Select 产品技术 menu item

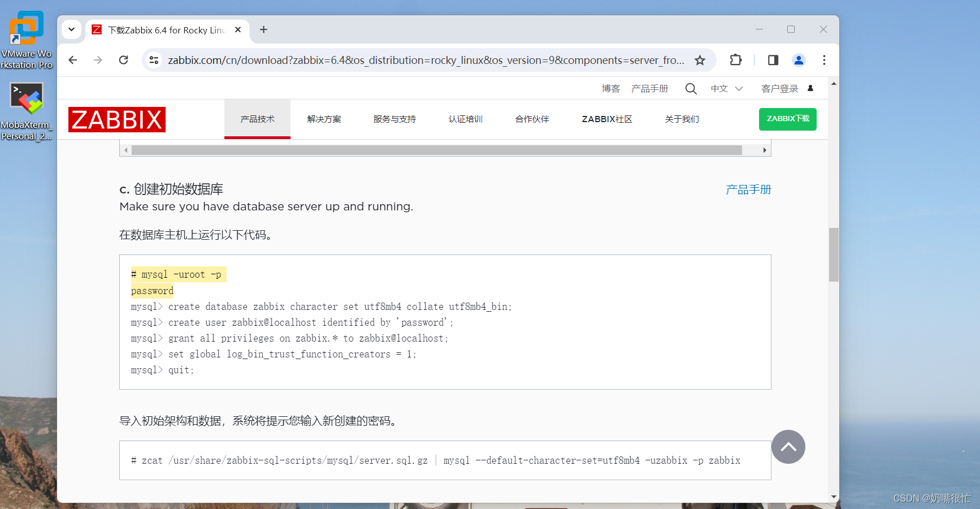point(257,119)
